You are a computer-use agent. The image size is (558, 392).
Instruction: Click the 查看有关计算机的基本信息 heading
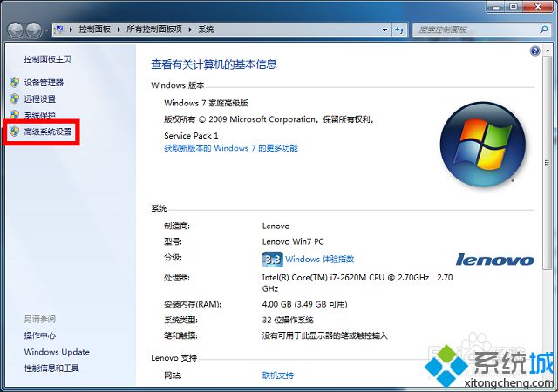click(214, 64)
